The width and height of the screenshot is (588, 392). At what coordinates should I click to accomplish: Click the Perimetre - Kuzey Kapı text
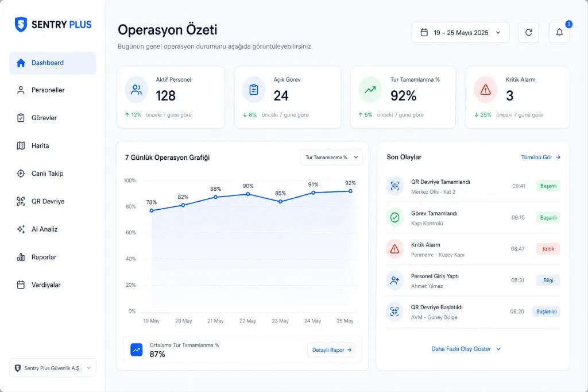438,255
